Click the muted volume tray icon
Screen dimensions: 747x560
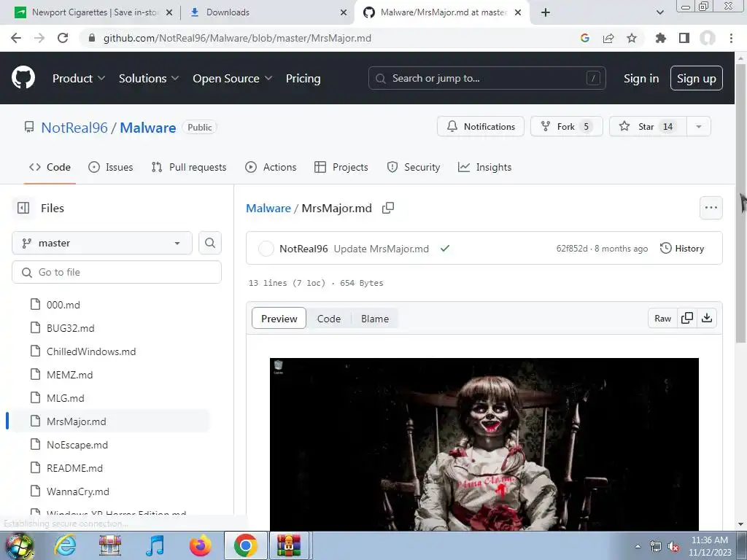[x=673, y=547]
